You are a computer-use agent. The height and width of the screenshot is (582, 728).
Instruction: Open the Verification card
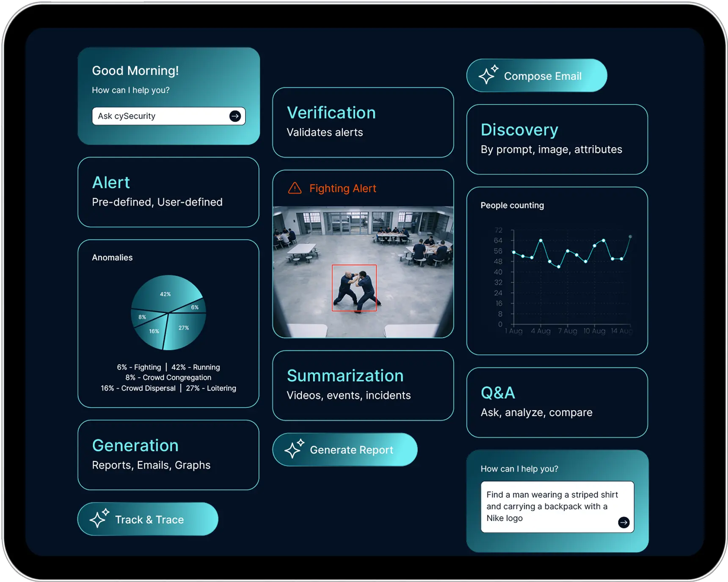coord(363,122)
